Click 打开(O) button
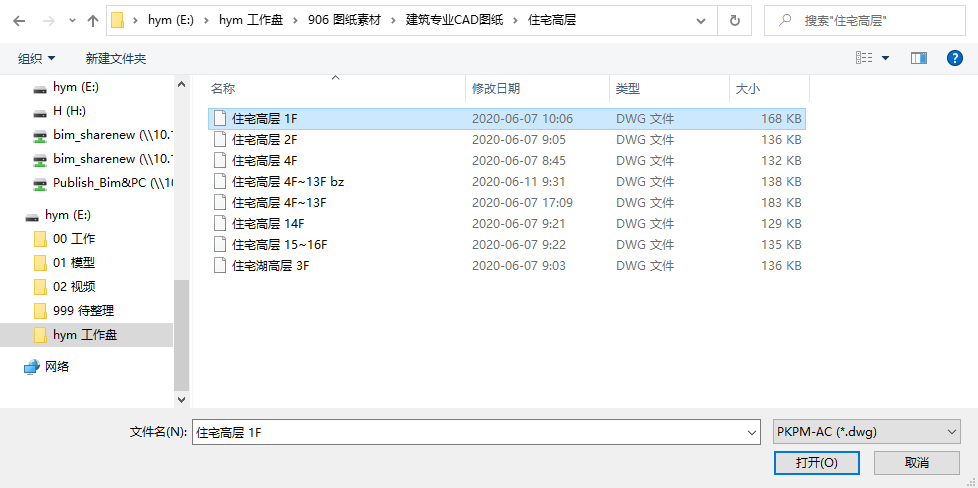The width and height of the screenshot is (978, 488). [x=816, y=463]
